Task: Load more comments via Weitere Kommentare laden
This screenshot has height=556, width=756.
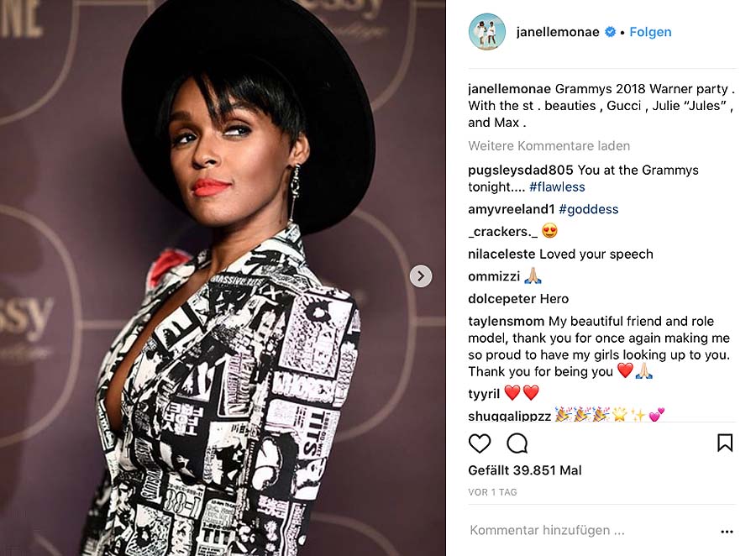Action: (549, 145)
